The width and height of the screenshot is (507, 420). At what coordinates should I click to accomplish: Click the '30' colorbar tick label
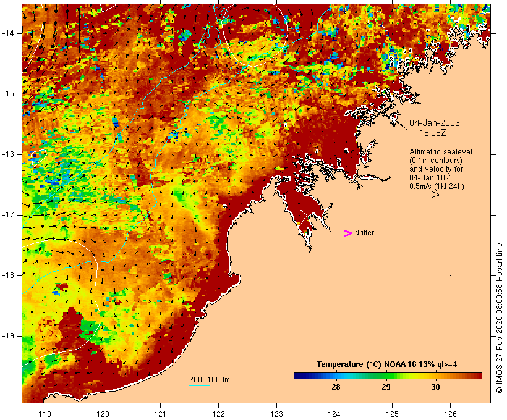(x=435, y=387)
